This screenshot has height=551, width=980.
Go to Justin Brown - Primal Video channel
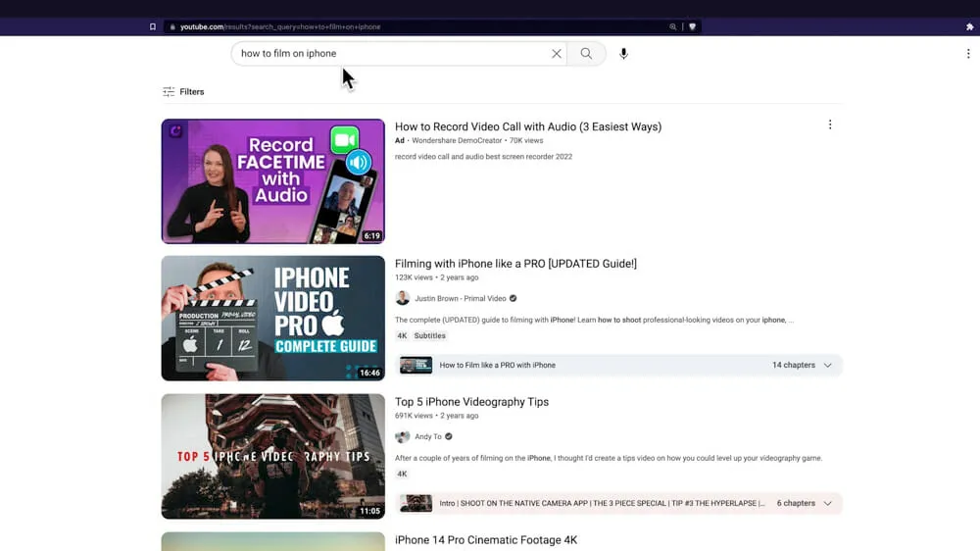460,298
